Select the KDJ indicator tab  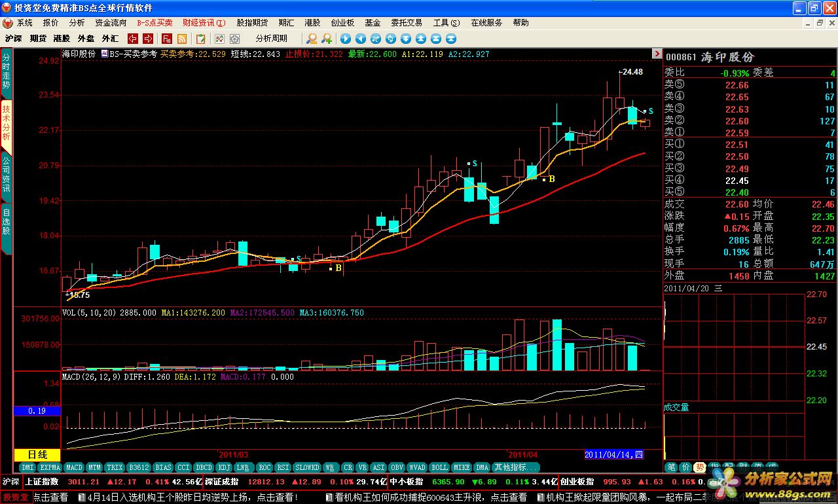click(x=225, y=467)
